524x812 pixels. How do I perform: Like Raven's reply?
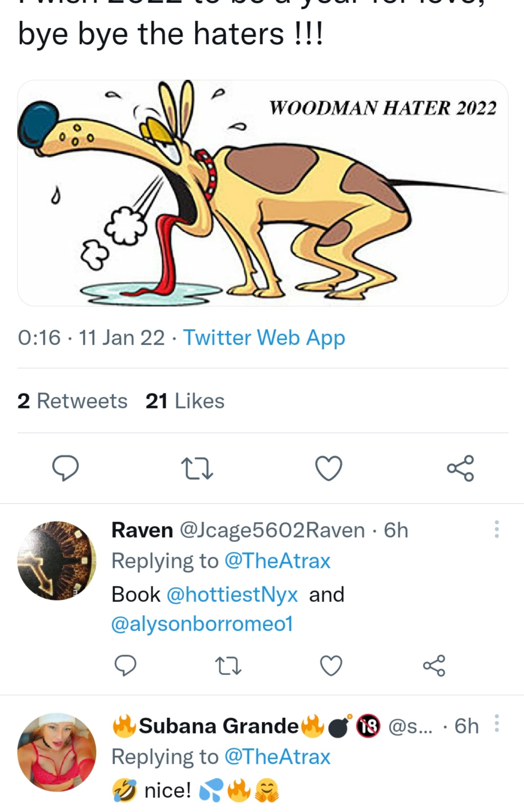coord(331,666)
